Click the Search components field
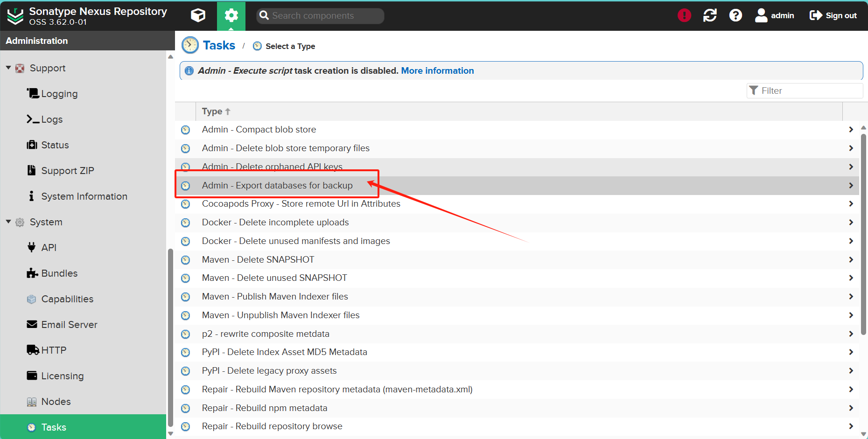This screenshot has height=439, width=868. click(320, 15)
